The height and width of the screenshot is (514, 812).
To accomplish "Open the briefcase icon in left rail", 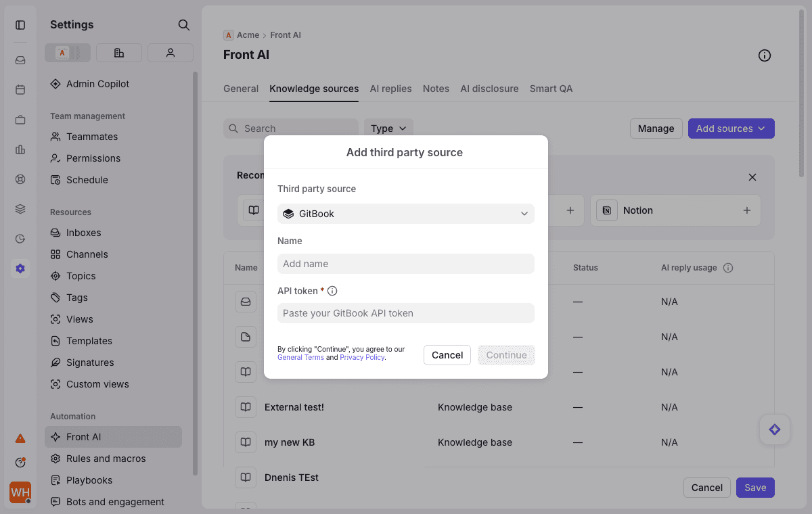I will (20, 120).
